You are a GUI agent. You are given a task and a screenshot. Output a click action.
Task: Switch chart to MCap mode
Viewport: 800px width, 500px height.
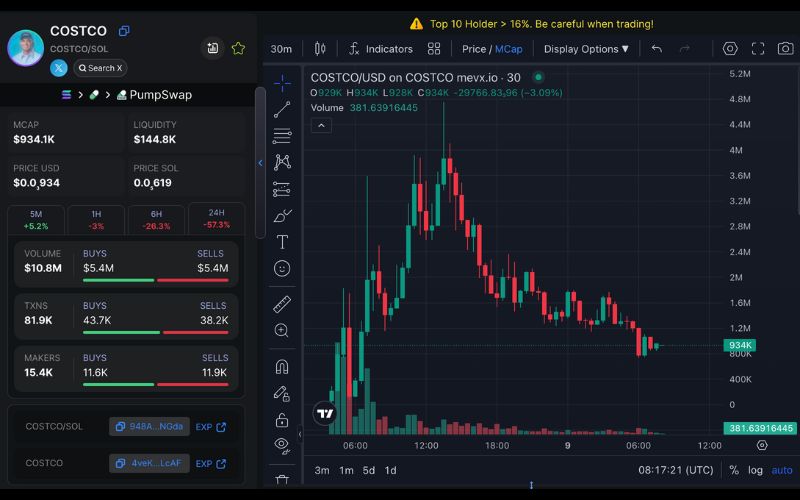click(509, 49)
